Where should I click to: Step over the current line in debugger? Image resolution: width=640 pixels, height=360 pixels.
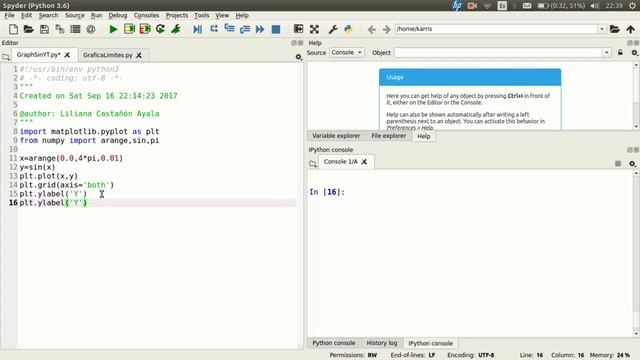(x=213, y=29)
